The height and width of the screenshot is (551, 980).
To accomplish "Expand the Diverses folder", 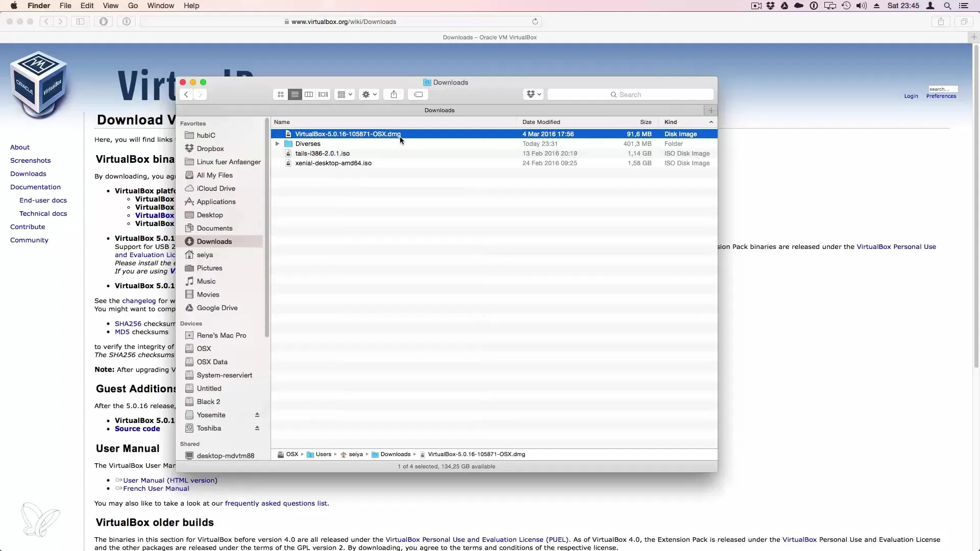I will click(277, 144).
